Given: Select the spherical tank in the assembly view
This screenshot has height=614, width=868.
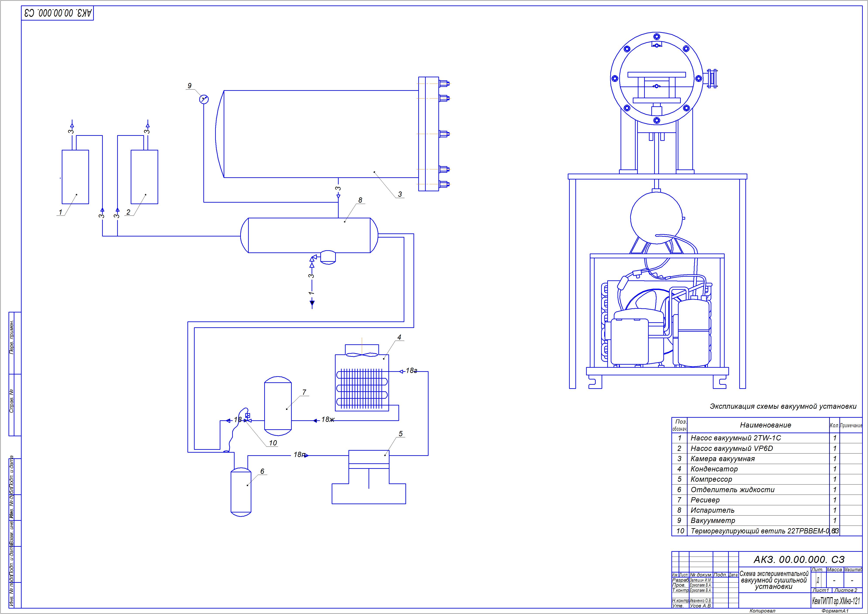Looking at the screenshot, I should coord(657,218).
